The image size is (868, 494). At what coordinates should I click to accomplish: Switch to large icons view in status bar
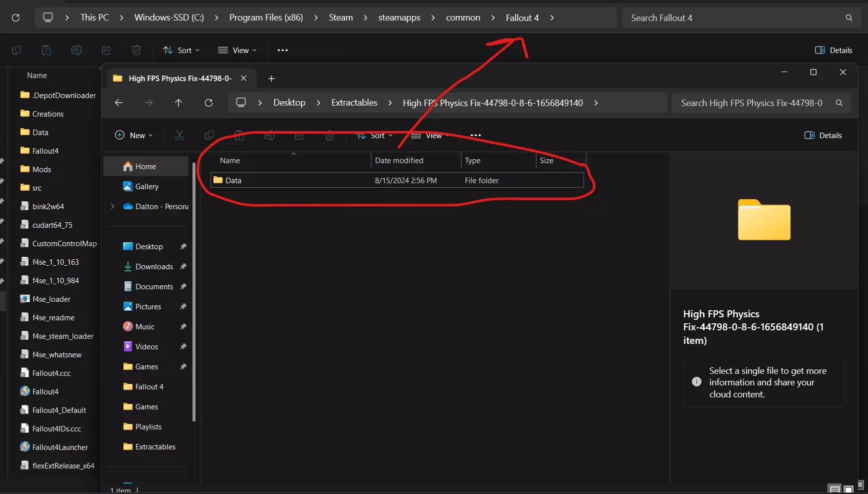[848, 489]
